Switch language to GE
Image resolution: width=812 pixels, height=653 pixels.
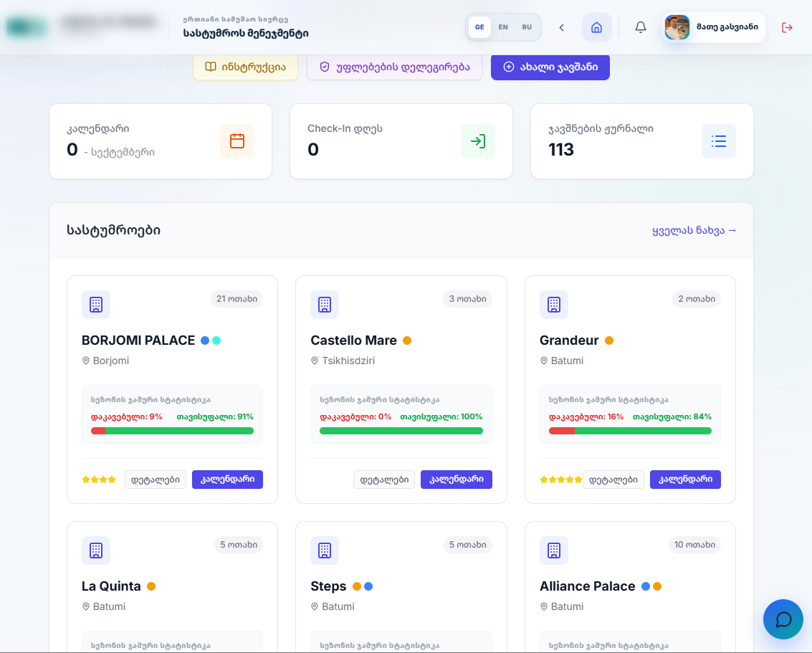pyautogui.click(x=479, y=27)
